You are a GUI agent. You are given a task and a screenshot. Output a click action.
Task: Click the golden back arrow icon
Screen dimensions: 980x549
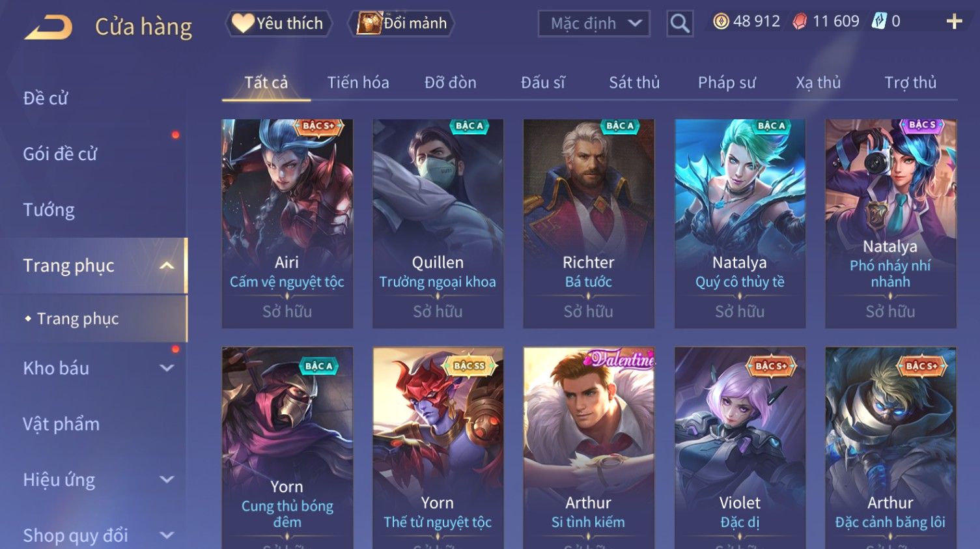coord(48,28)
